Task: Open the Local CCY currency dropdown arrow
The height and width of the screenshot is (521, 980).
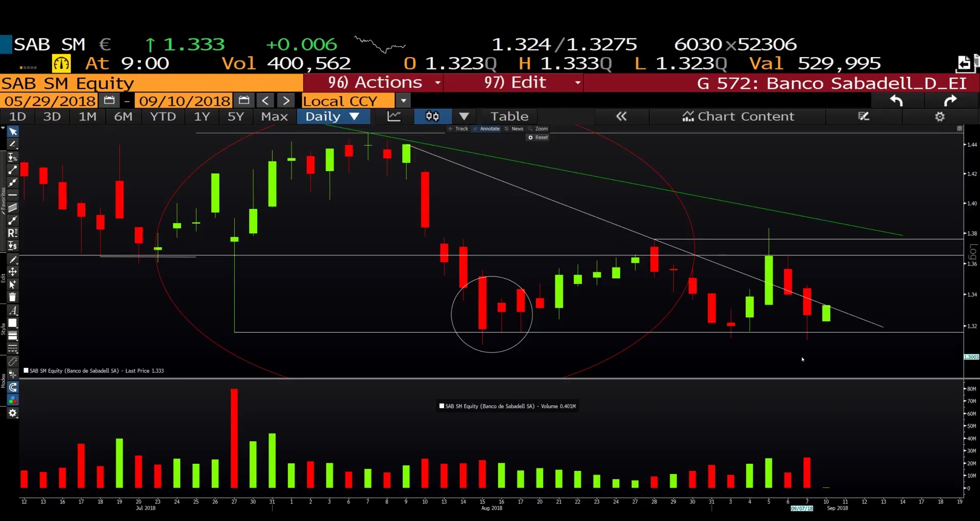Action: coord(403,101)
